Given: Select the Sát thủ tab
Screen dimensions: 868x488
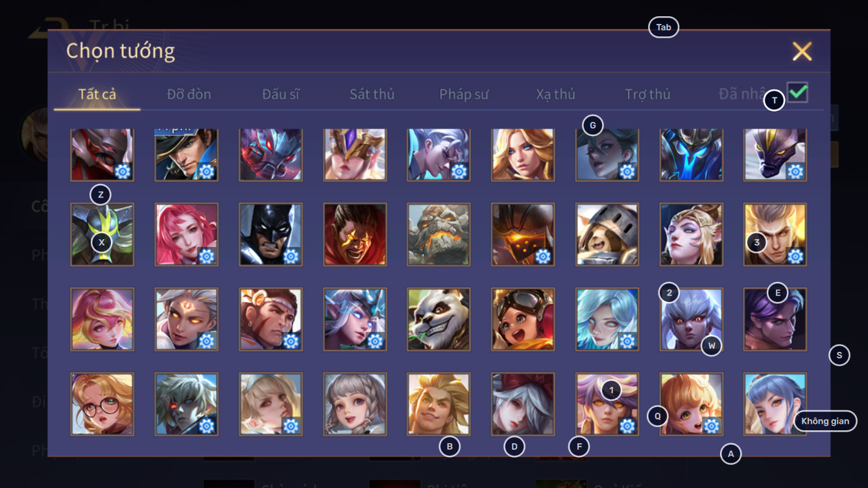Looking at the screenshot, I should click(x=372, y=94).
